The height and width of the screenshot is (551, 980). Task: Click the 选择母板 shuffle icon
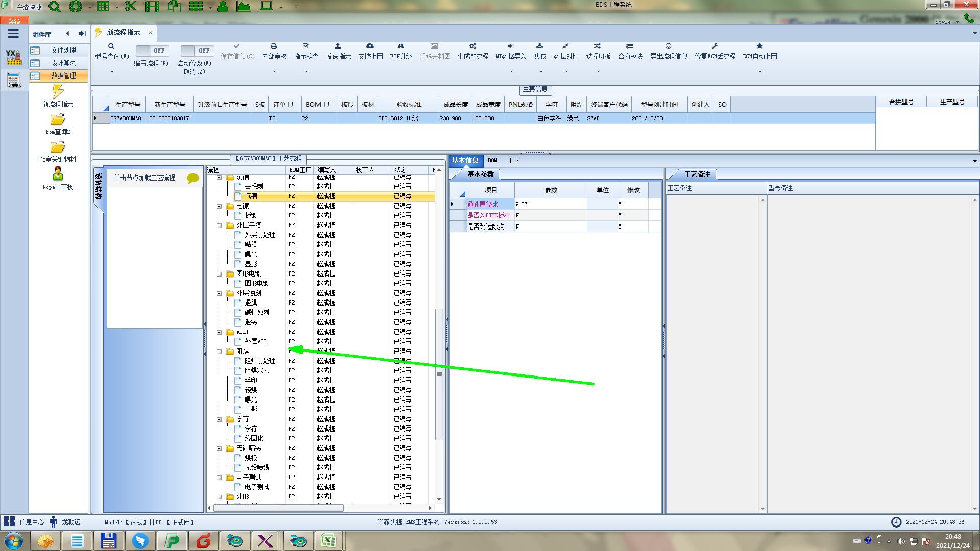pyautogui.click(x=598, y=46)
